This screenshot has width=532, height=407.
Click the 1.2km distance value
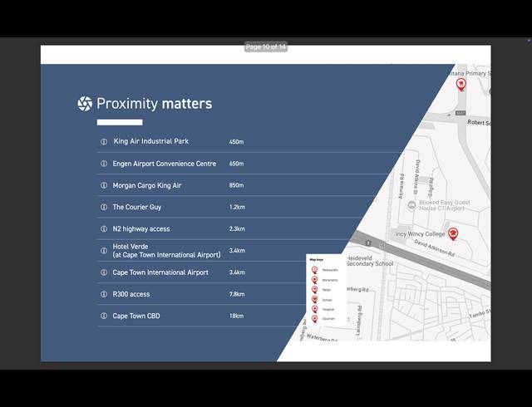[237, 207]
